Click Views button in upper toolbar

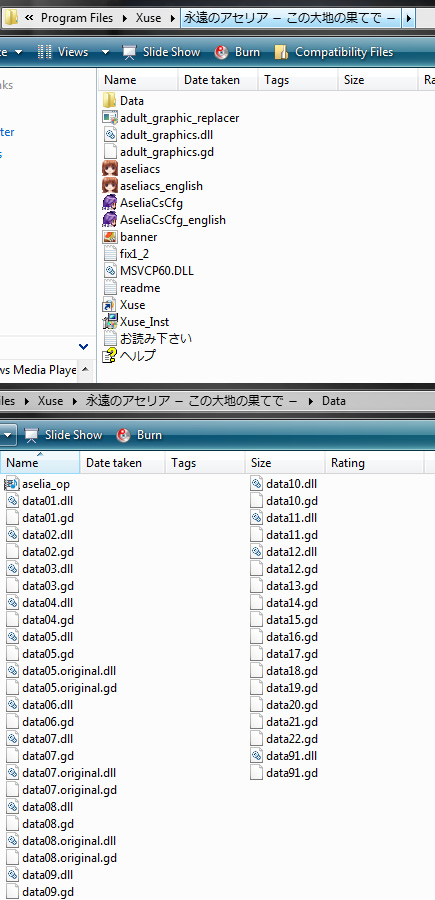pyautogui.click(x=64, y=52)
